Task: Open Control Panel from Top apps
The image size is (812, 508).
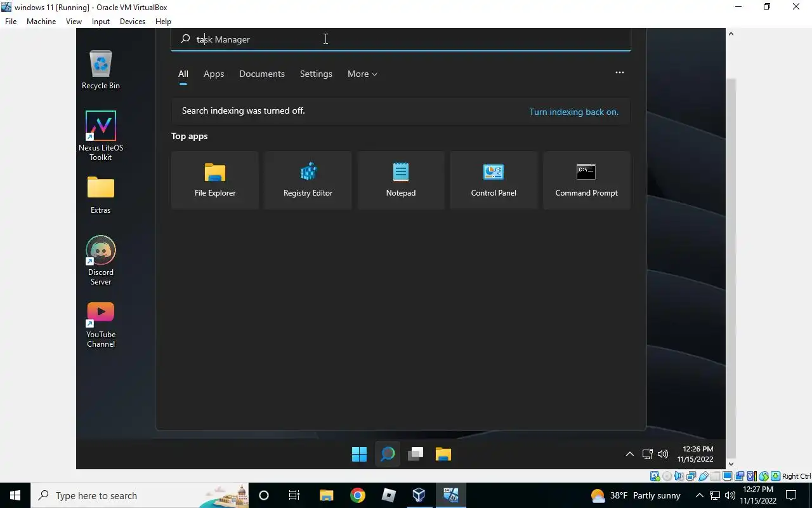Action: [x=494, y=180]
